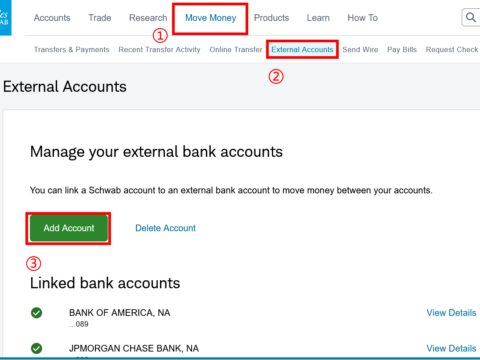Click the ...089 account number text
480x360 pixels.
[x=79, y=324]
